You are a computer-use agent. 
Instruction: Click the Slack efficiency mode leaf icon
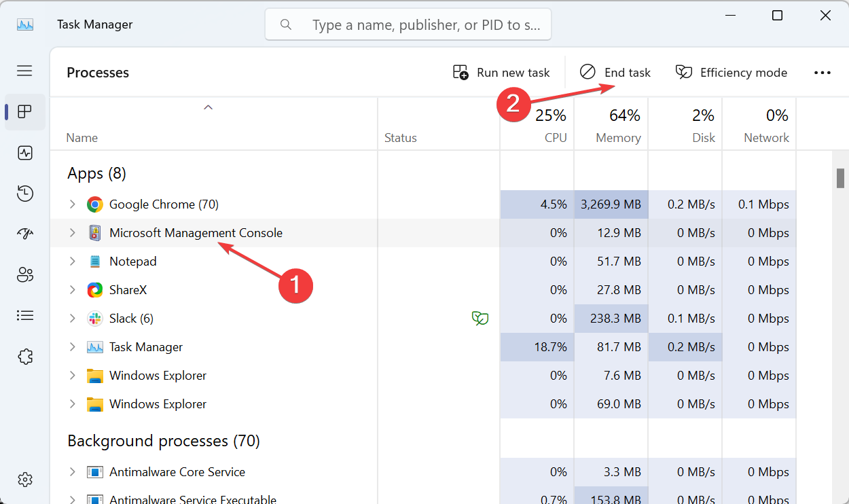(x=480, y=319)
